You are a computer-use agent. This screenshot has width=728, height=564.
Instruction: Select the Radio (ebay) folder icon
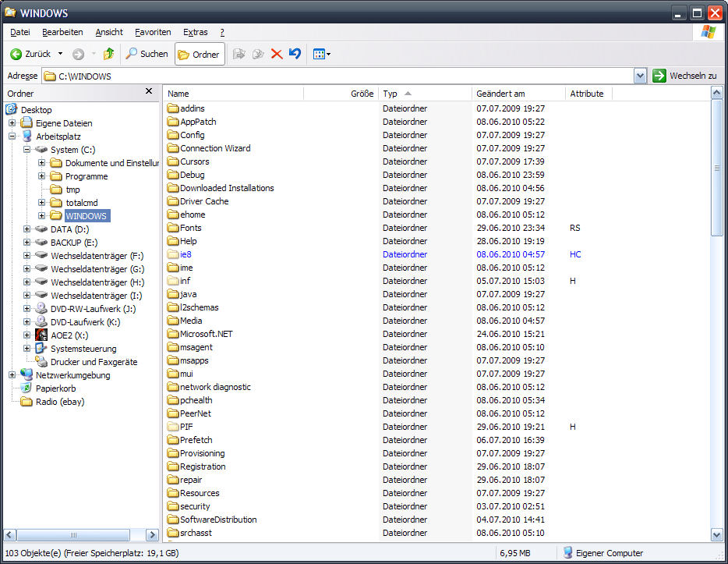point(27,402)
